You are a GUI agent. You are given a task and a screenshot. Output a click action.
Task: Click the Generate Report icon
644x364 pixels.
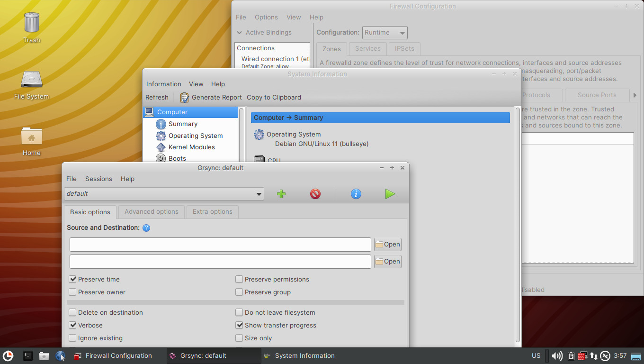(185, 98)
